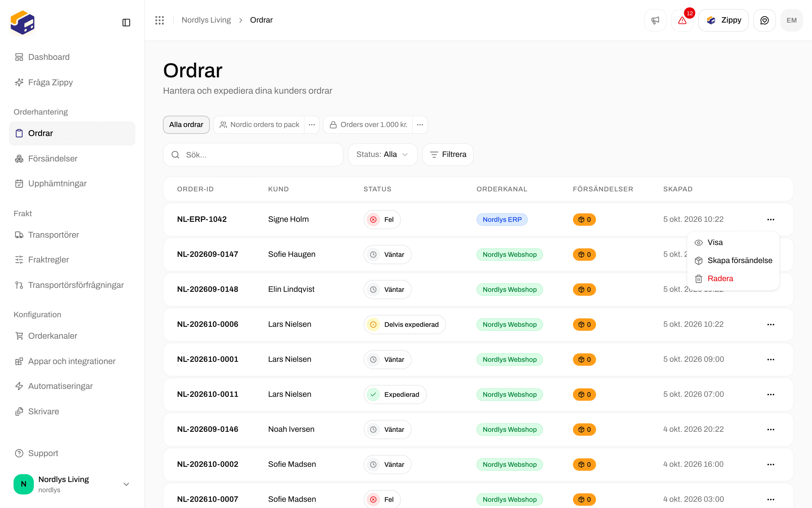Screen dimensions: 812x508
Task: Open more options for NL-202610-0011 row
Action: click(771, 395)
